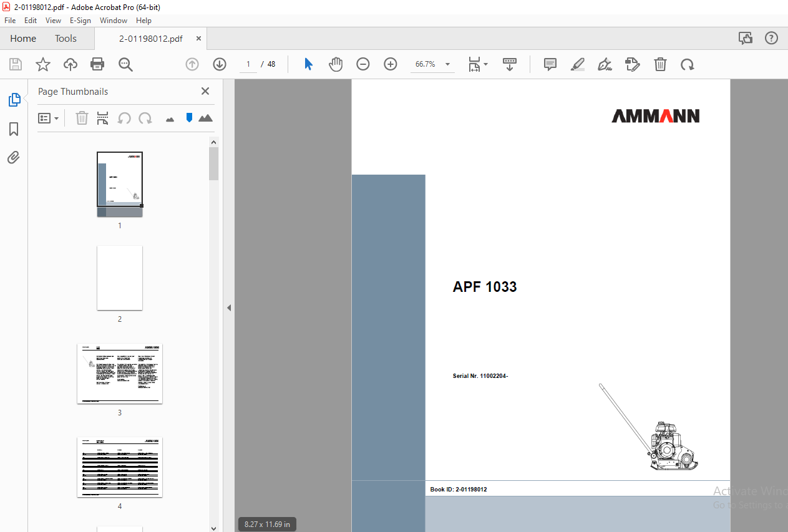
Task: Select the blank page 2 thumbnail
Action: [x=120, y=278]
